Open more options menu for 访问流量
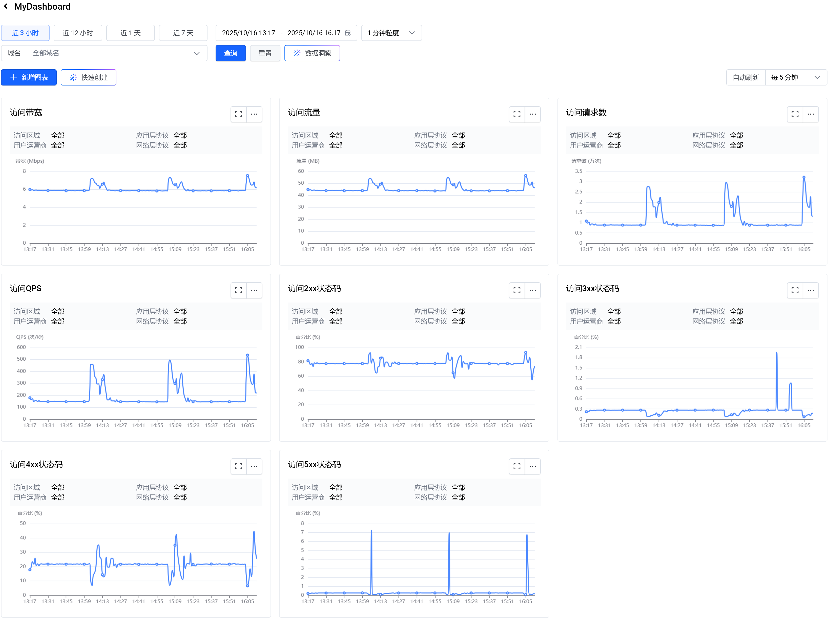This screenshot has height=644, width=830. coord(532,114)
